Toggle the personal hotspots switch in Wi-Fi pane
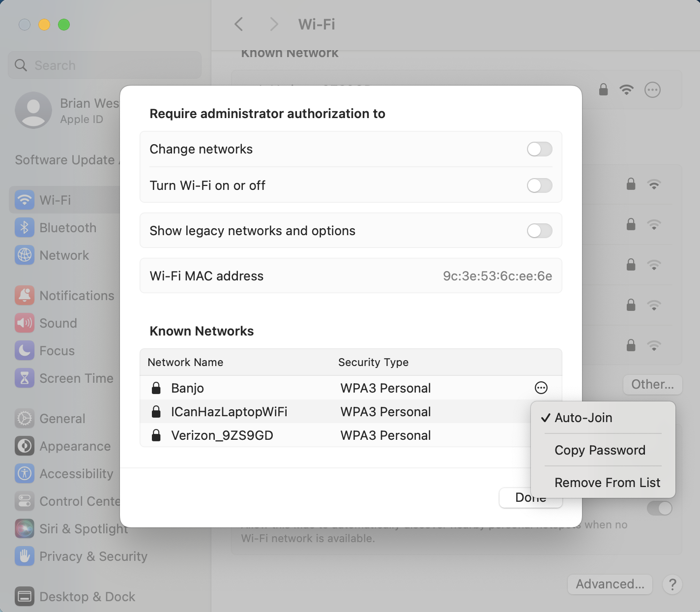 click(x=660, y=508)
